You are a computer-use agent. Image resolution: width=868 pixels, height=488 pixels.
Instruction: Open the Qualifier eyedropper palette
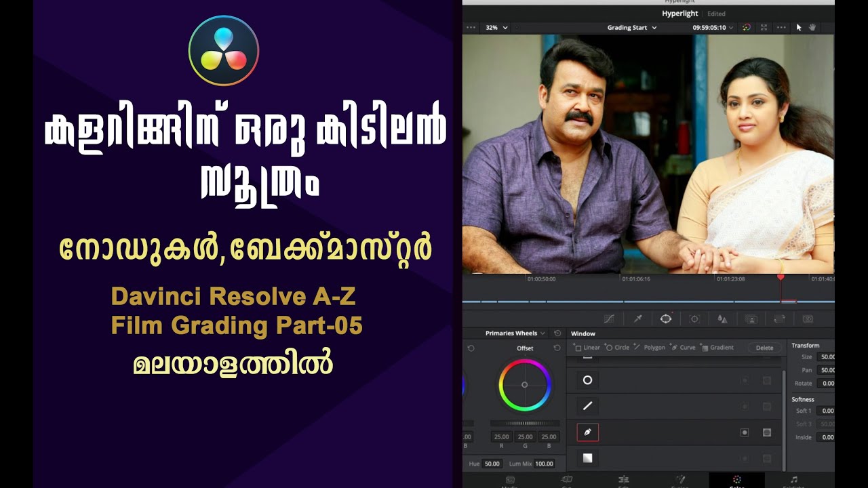[x=637, y=319]
